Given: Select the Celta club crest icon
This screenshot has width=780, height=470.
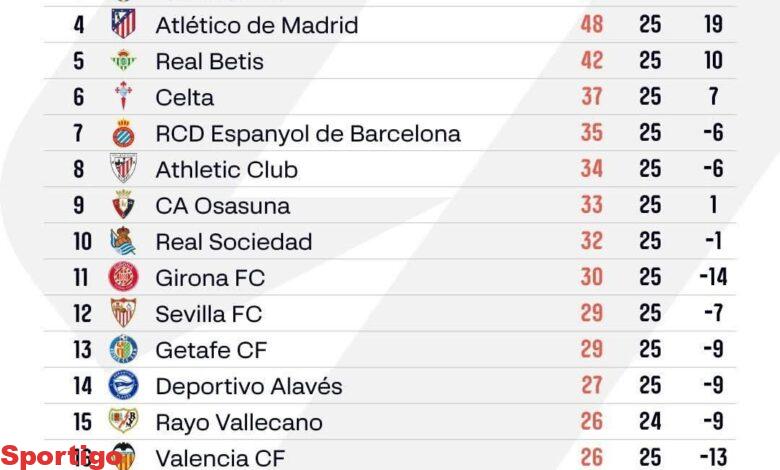Looking at the screenshot, I should click(x=123, y=97).
